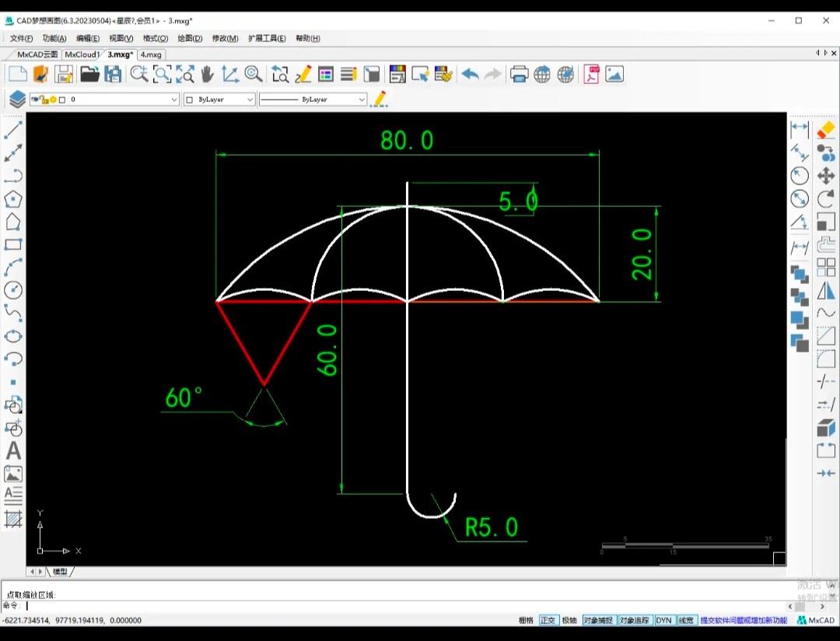Screen dimensions: 840x641
Task: Open the 绘图(D) menu
Action: (190, 38)
